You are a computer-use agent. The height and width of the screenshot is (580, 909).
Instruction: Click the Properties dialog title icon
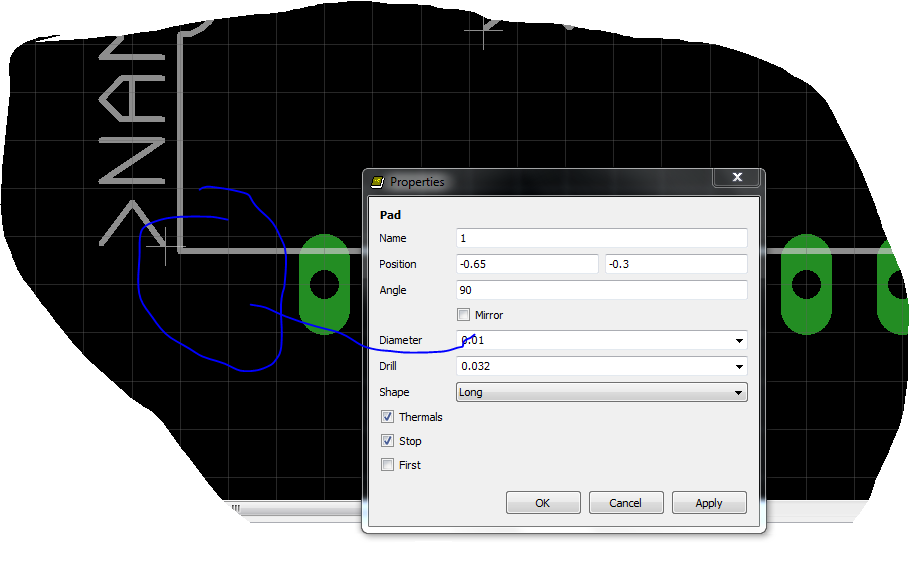click(377, 182)
